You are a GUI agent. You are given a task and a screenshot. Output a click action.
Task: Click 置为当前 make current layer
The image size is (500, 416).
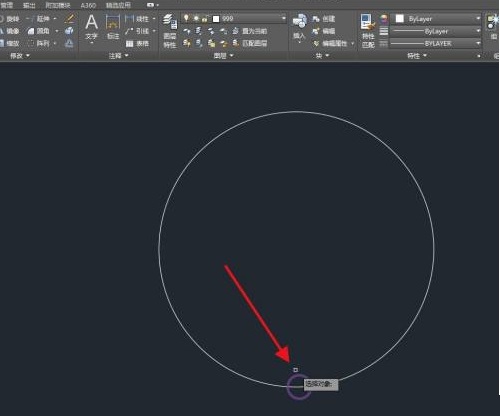[x=250, y=31]
